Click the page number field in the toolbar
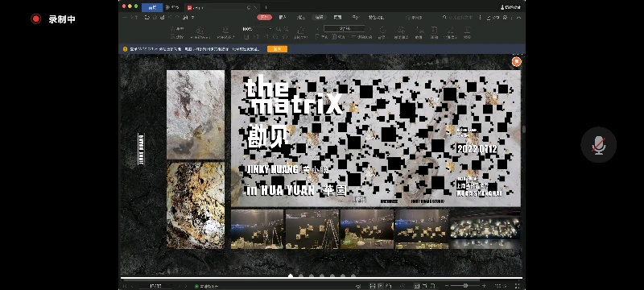The width and height of the screenshot is (644, 290). (x=345, y=29)
